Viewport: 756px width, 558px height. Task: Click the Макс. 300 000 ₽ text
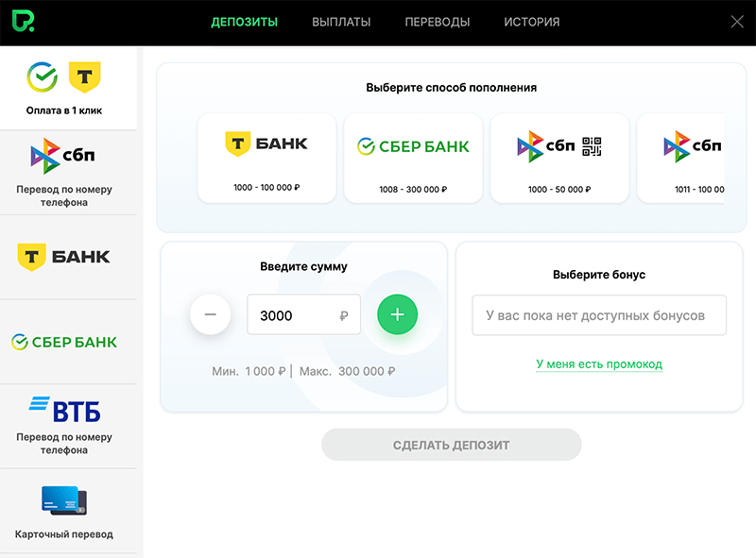click(348, 371)
